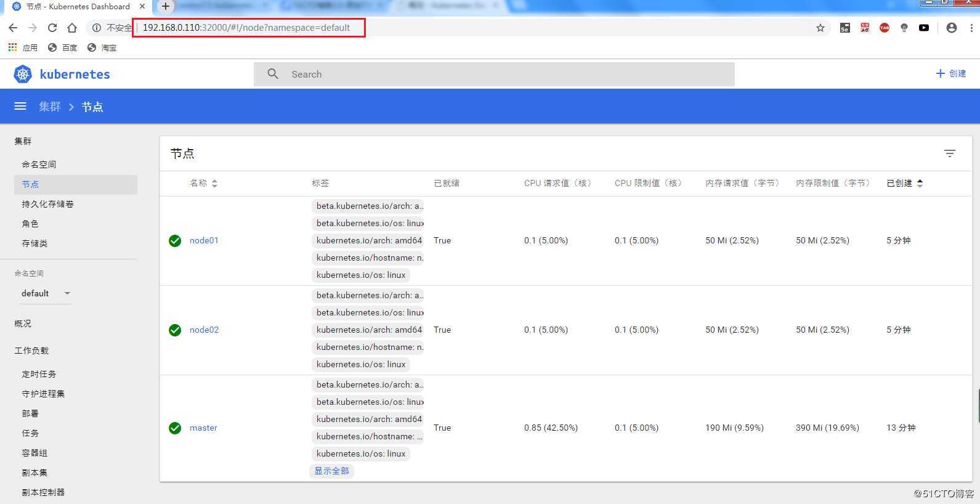This screenshot has width=980, height=504.
Task: Click the 标签 column header
Action: [x=320, y=183]
